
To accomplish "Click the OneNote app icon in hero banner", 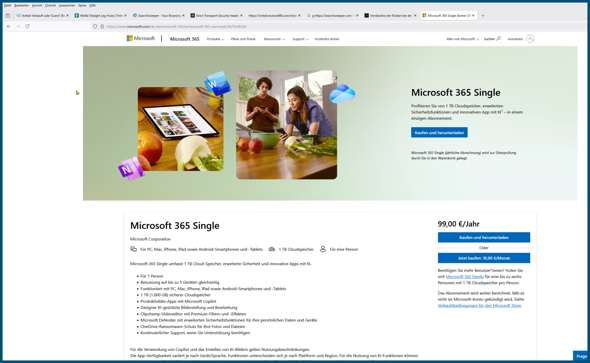I will (x=131, y=169).
